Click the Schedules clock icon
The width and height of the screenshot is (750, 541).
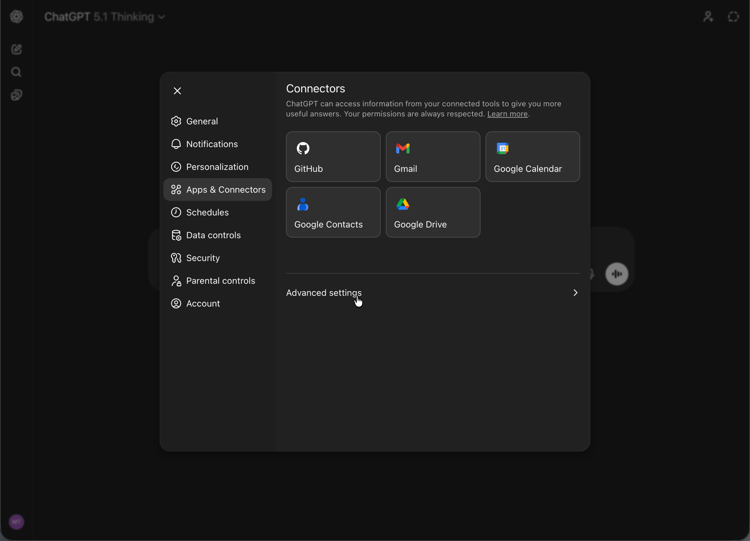pyautogui.click(x=176, y=212)
